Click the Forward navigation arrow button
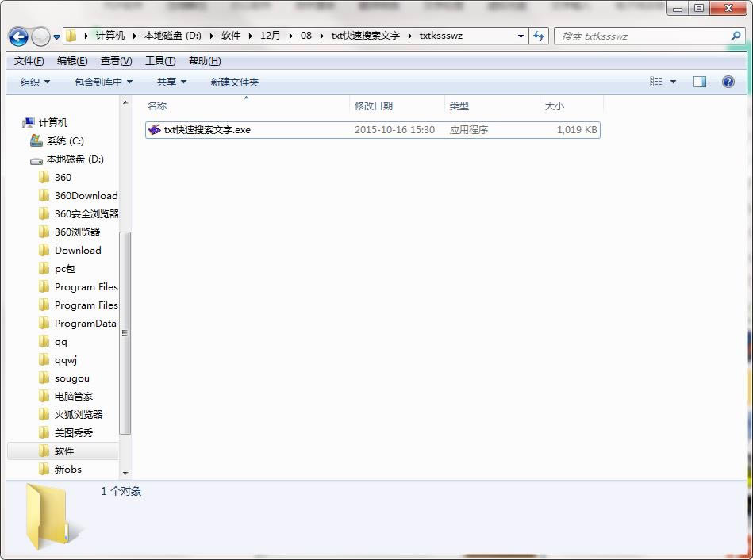 (40, 36)
